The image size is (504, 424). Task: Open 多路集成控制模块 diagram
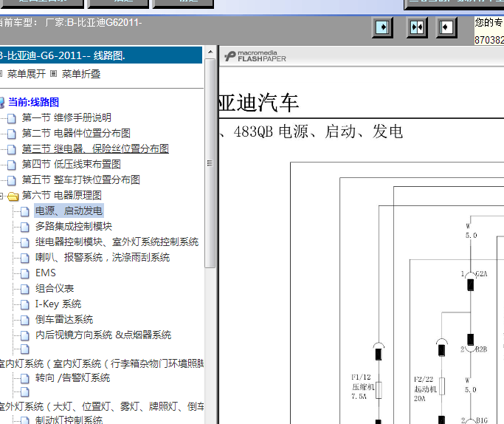click(x=74, y=226)
